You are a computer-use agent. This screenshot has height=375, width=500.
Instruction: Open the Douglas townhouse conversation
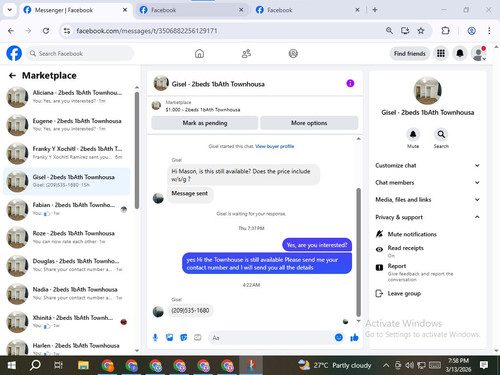[67, 265]
